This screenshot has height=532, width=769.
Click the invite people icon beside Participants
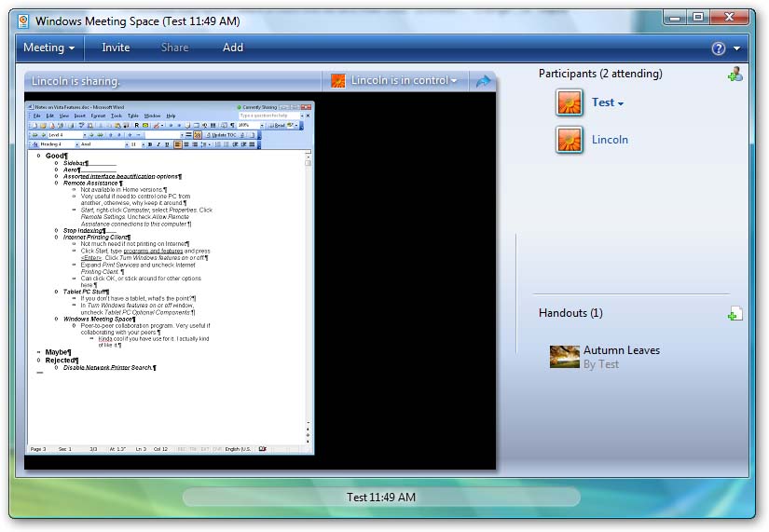pyautogui.click(x=735, y=75)
